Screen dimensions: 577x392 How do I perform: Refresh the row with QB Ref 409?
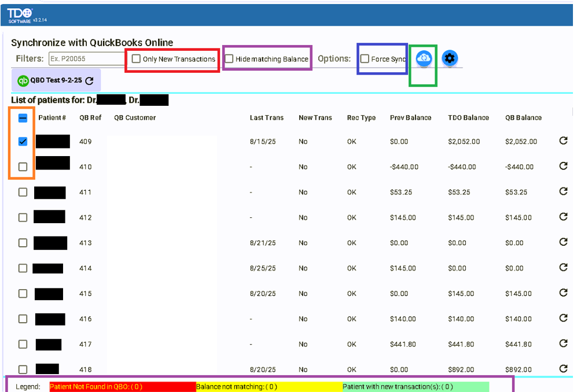(x=563, y=140)
